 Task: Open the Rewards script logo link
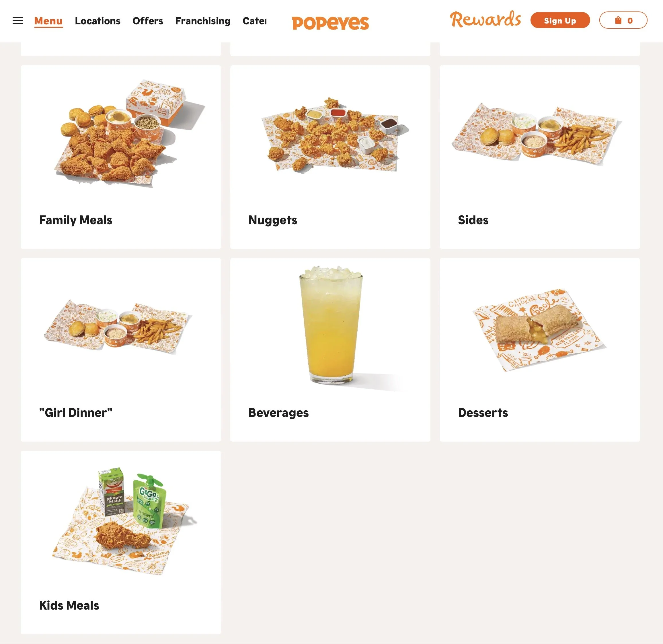coord(485,19)
